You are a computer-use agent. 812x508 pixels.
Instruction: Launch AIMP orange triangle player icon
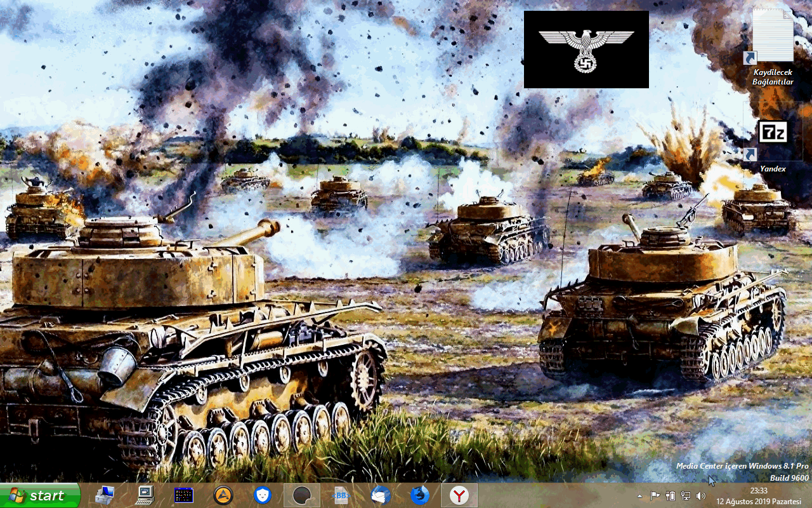222,495
